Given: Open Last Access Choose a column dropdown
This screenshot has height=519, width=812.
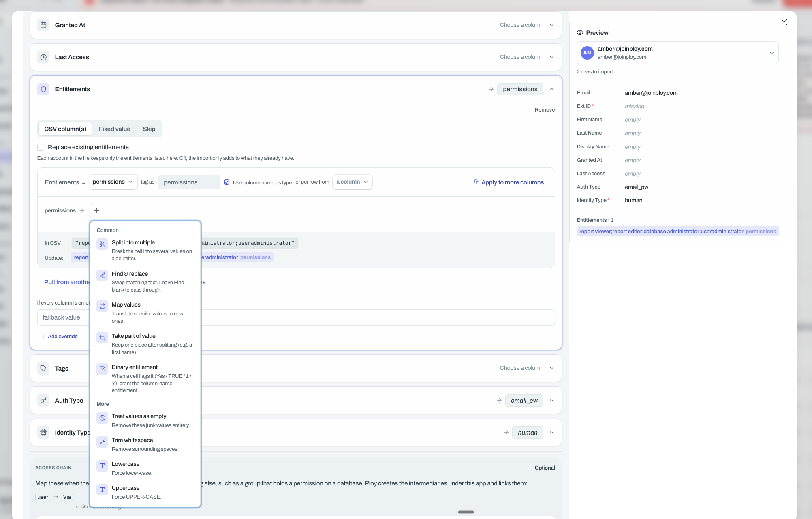Looking at the screenshot, I should coord(526,57).
